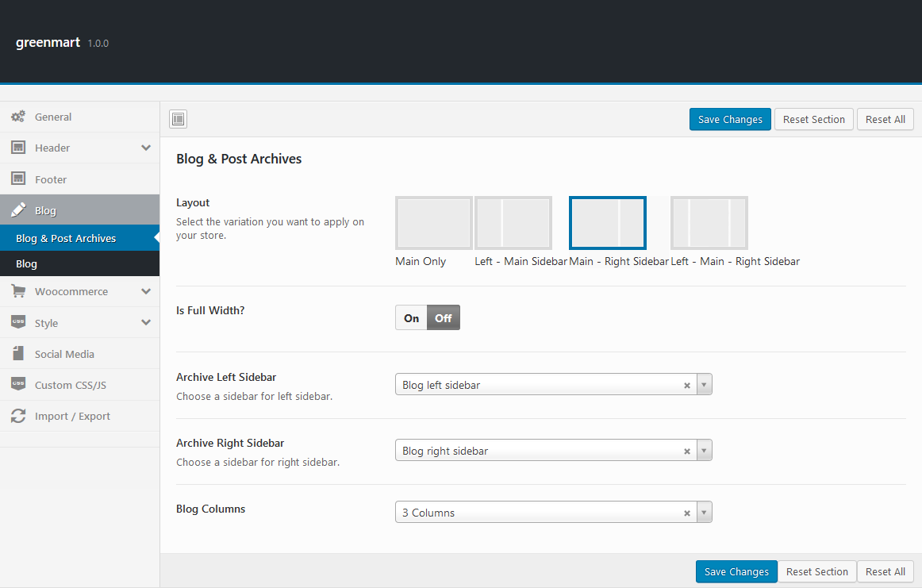Image resolution: width=922 pixels, height=588 pixels.
Task: Set Is Full Width to Off
Action: [443, 318]
